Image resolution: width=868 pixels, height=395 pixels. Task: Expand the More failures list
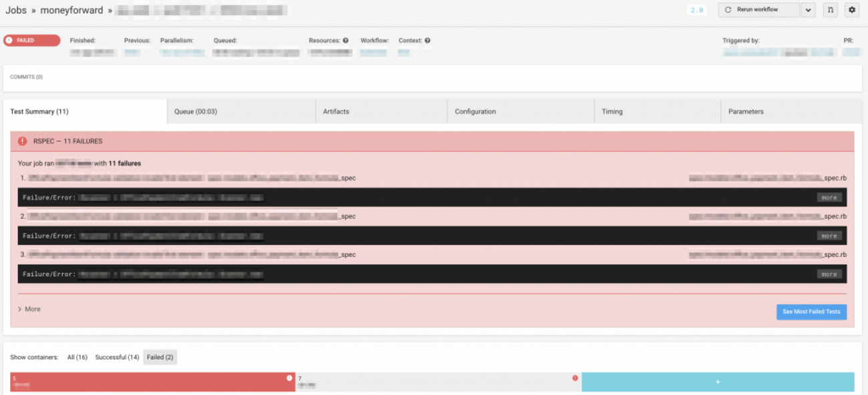tap(29, 309)
